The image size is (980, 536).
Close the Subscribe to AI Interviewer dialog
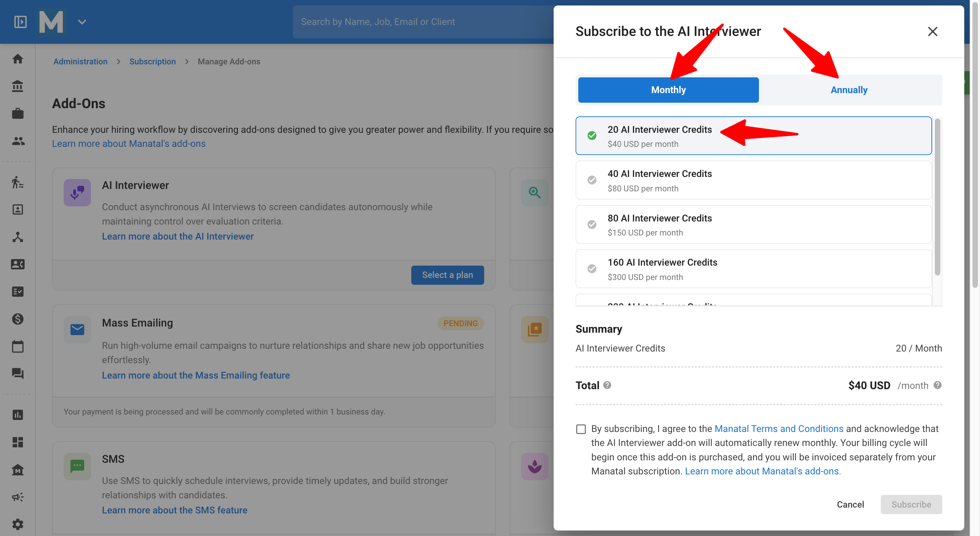(932, 31)
